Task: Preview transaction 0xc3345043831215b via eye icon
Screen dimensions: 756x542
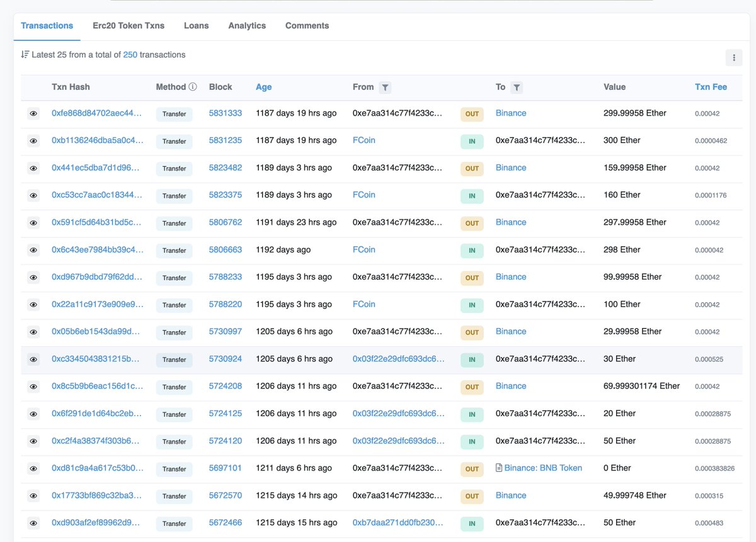Action: (x=33, y=359)
